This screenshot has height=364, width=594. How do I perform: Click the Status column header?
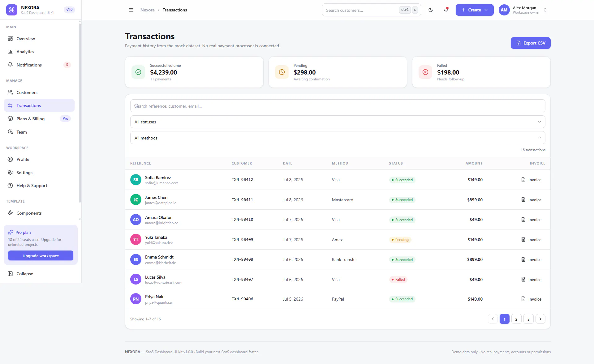pos(396,163)
